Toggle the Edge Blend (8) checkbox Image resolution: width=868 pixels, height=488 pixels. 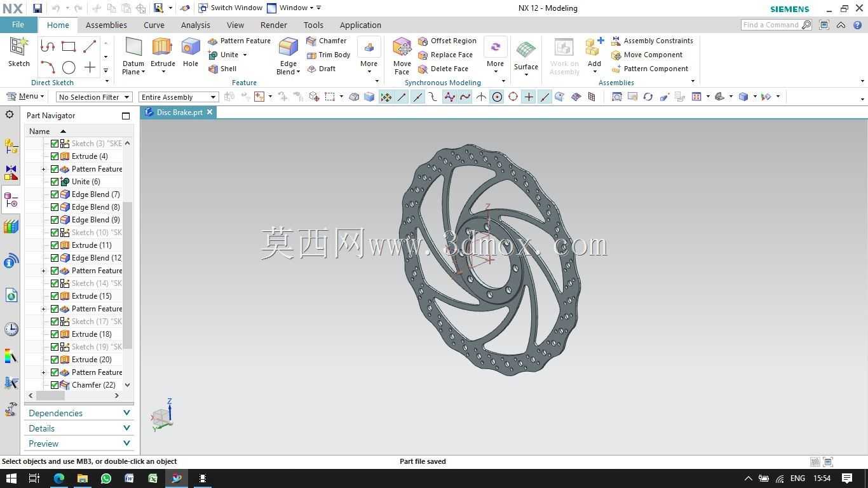tap(55, 207)
